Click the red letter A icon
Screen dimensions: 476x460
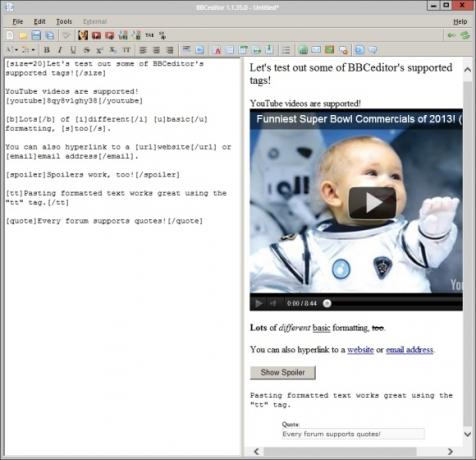[217, 50]
